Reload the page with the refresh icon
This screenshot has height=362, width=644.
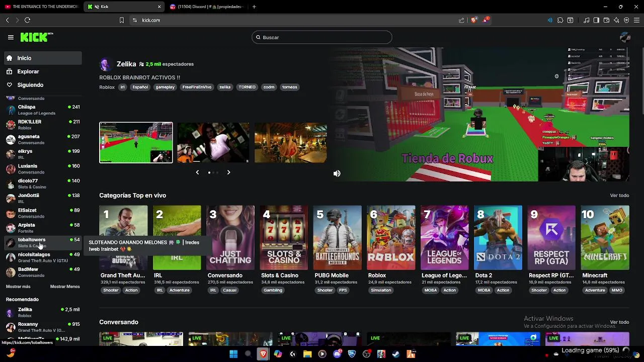pos(27,20)
